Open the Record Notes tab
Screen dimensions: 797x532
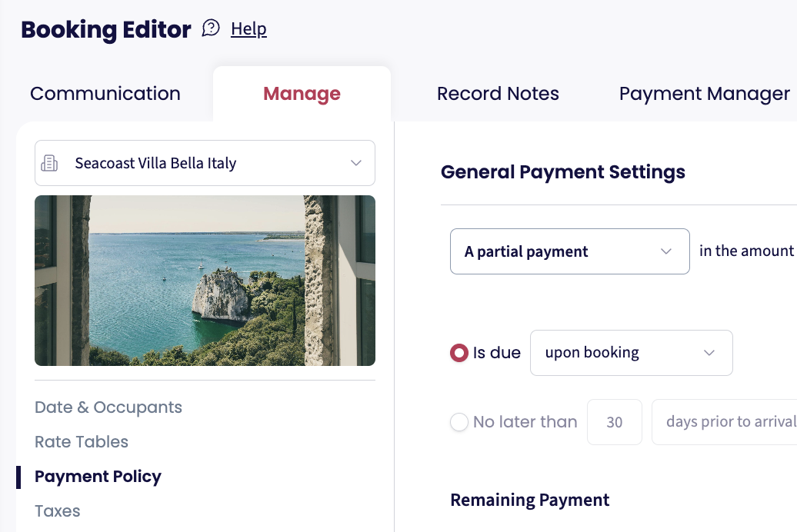[498, 94]
